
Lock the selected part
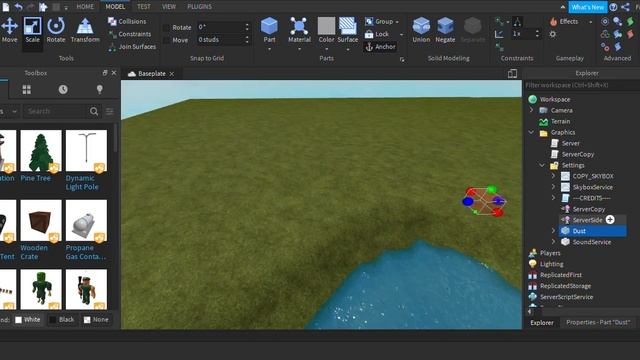(x=377, y=34)
